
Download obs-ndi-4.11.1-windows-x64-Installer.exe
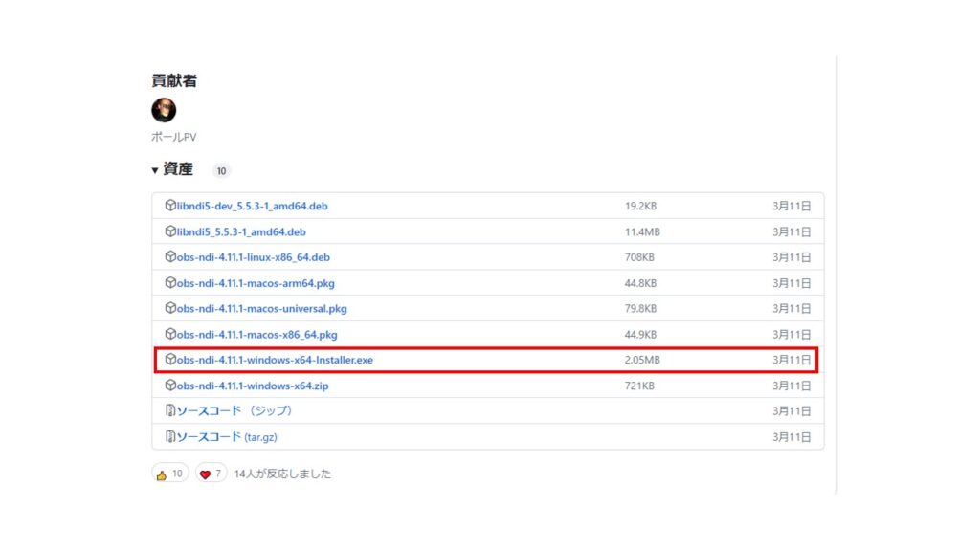(275, 360)
